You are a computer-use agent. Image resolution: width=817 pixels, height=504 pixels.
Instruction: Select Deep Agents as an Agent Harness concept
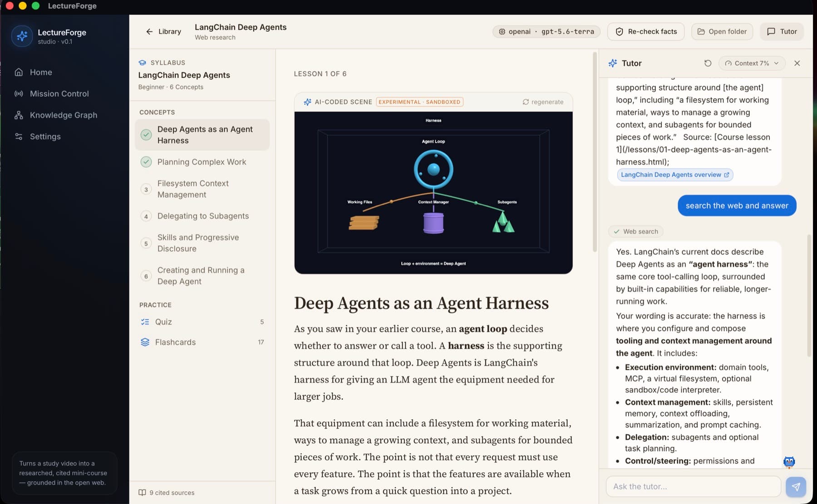(x=202, y=135)
